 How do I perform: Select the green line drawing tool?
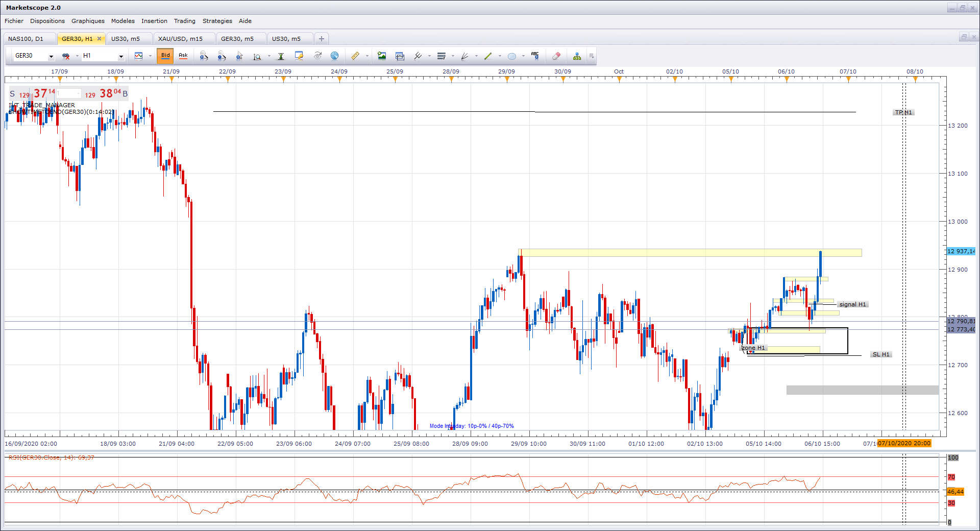pyautogui.click(x=488, y=56)
